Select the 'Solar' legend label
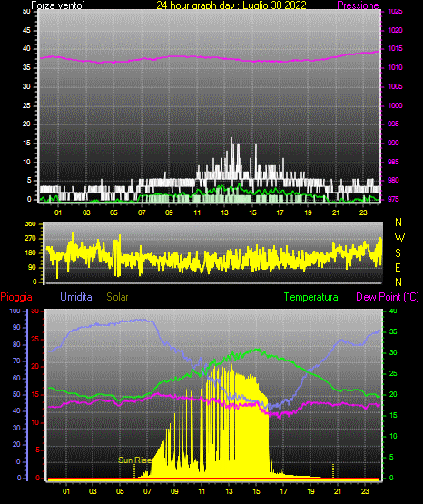The image size is (423, 504). coord(117,297)
